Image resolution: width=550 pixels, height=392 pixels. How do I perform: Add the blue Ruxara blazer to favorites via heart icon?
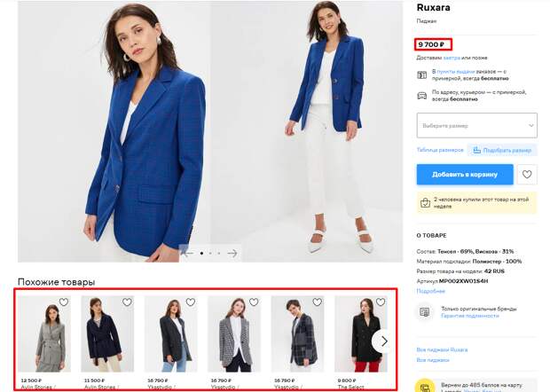coord(527,174)
